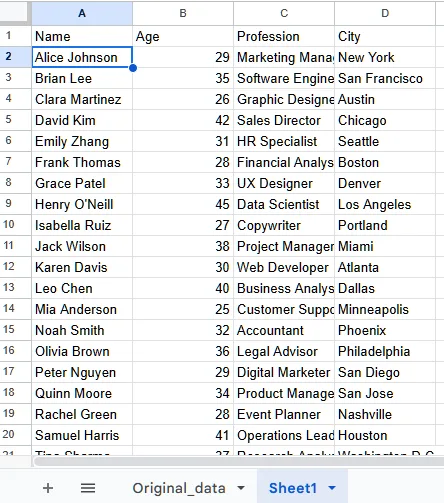Viewport: 444px width, 503px height.
Task: Select the Philadelphia cell
Action: [x=385, y=351]
